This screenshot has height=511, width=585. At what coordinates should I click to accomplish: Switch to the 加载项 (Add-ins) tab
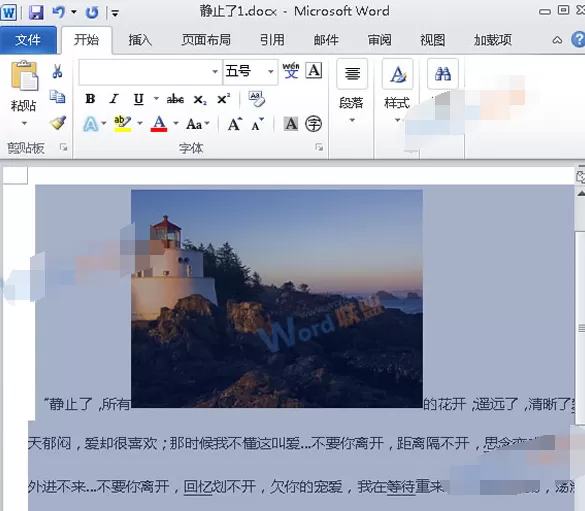click(493, 40)
